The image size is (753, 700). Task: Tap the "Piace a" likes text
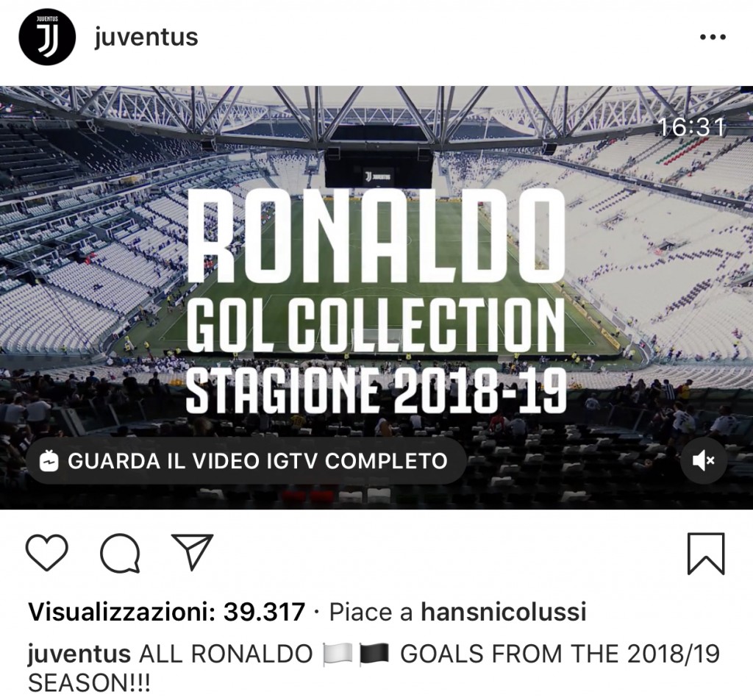pyautogui.click(x=371, y=612)
